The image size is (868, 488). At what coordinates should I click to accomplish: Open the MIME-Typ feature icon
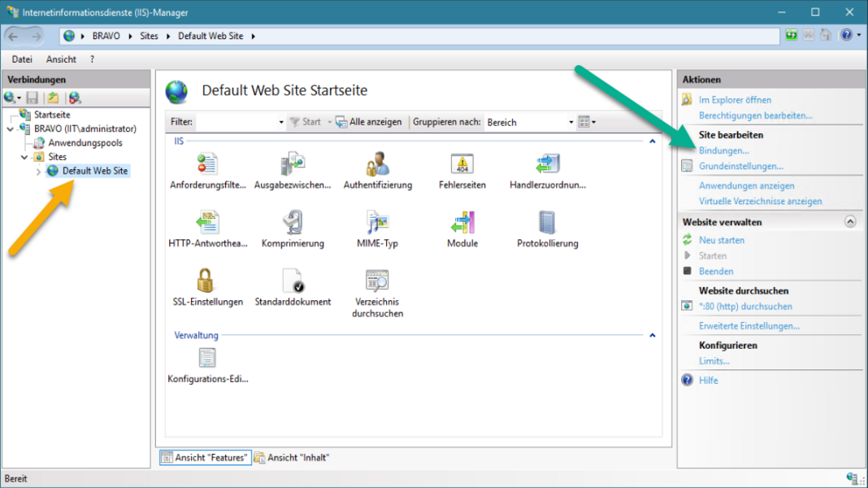(x=377, y=223)
